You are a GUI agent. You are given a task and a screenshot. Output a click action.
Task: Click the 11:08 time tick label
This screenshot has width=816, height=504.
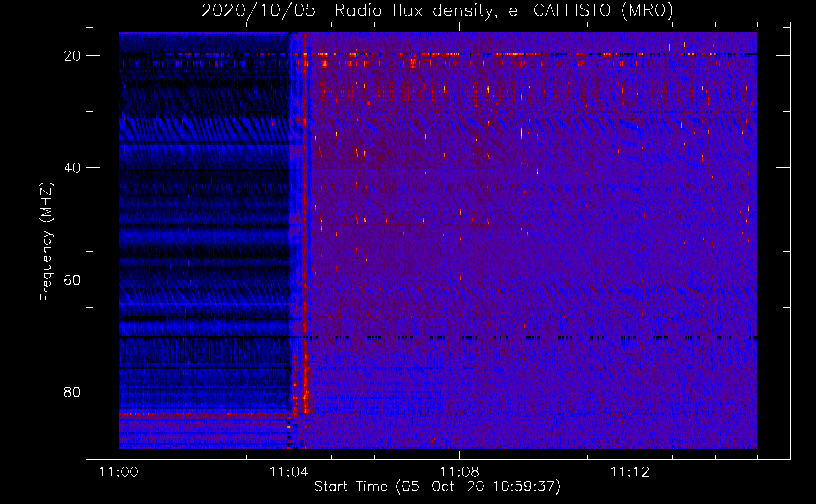[x=459, y=472]
